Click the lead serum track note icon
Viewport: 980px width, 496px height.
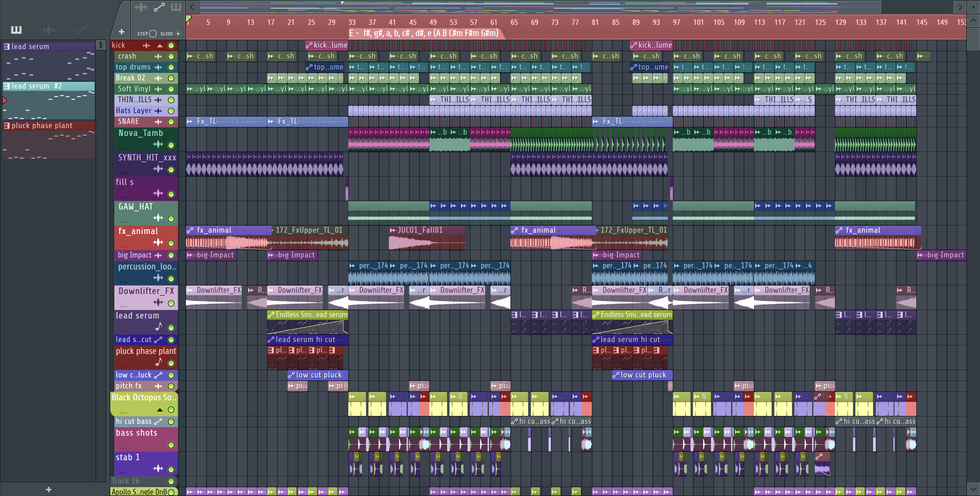[x=159, y=327]
